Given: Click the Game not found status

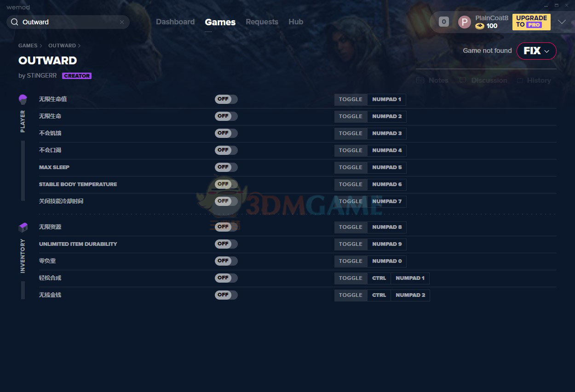Looking at the screenshot, I should point(487,51).
